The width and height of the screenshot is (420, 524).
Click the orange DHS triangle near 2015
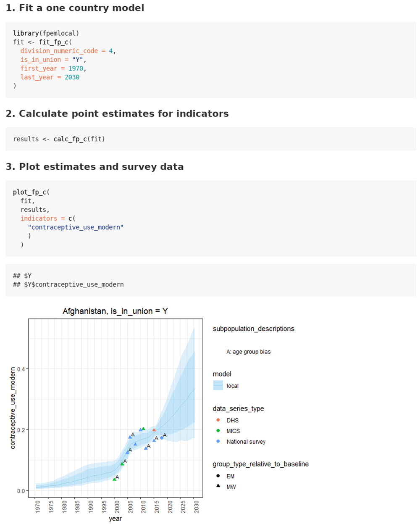click(x=154, y=430)
